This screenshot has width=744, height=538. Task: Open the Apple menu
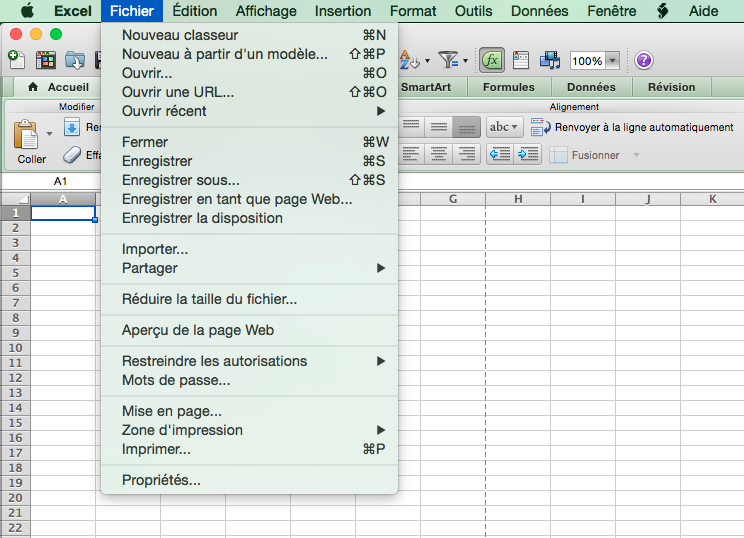(28, 10)
